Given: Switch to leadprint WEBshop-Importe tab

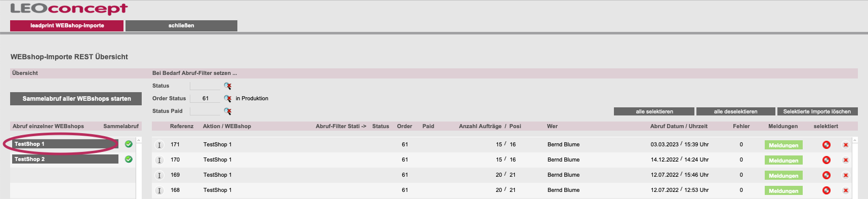Looking at the screenshot, I should (x=67, y=26).
